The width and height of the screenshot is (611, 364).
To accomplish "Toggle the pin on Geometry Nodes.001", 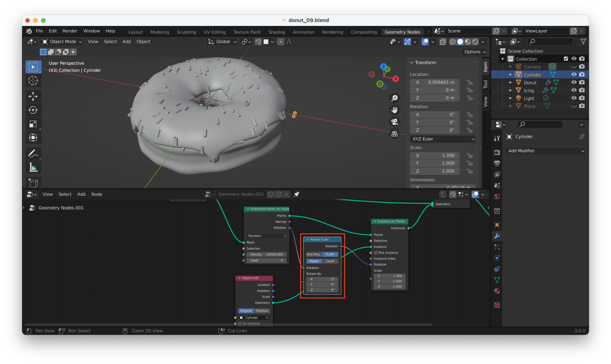I will pyautogui.click(x=296, y=194).
